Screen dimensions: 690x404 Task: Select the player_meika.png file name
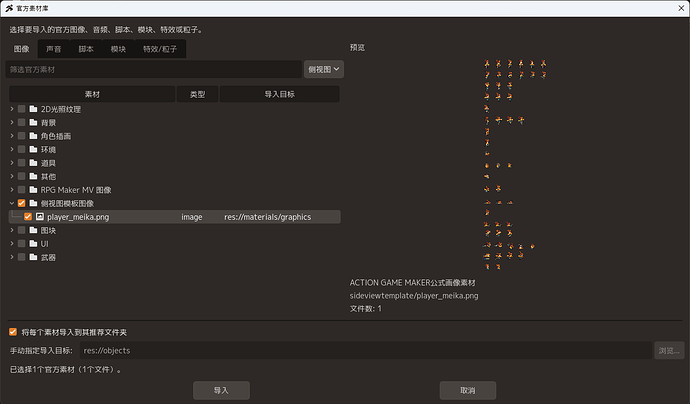click(78, 217)
